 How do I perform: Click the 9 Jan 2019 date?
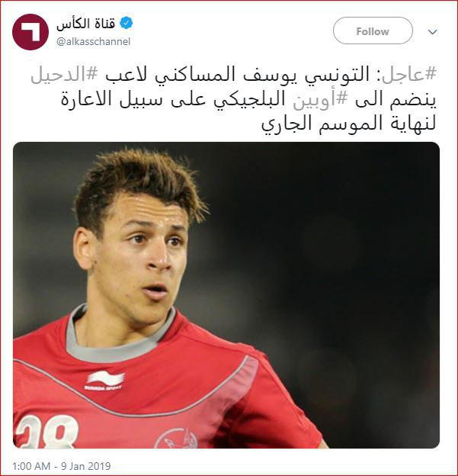[x=86, y=466]
